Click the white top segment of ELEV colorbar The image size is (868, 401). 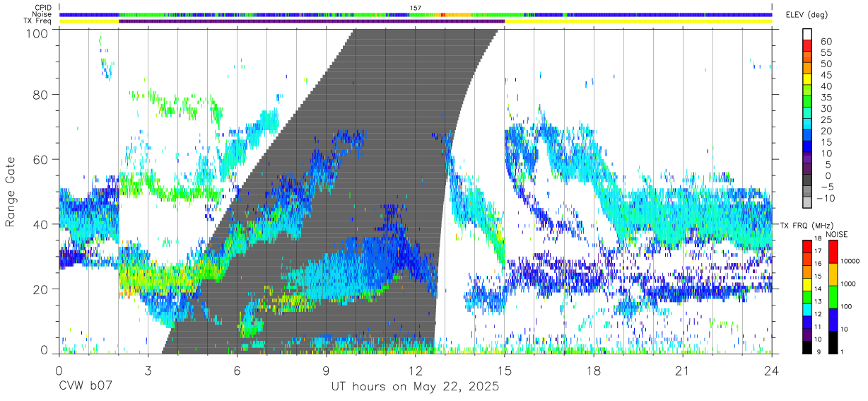pos(807,35)
